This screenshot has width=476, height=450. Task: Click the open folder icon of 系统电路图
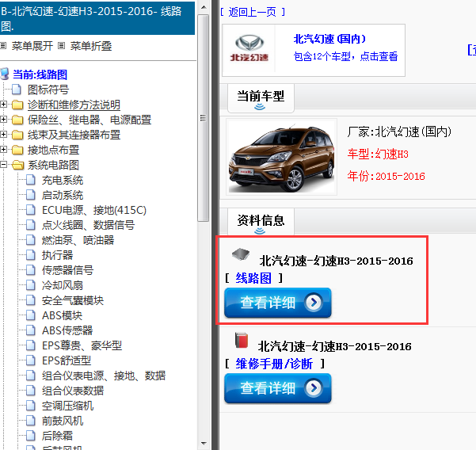18,165
